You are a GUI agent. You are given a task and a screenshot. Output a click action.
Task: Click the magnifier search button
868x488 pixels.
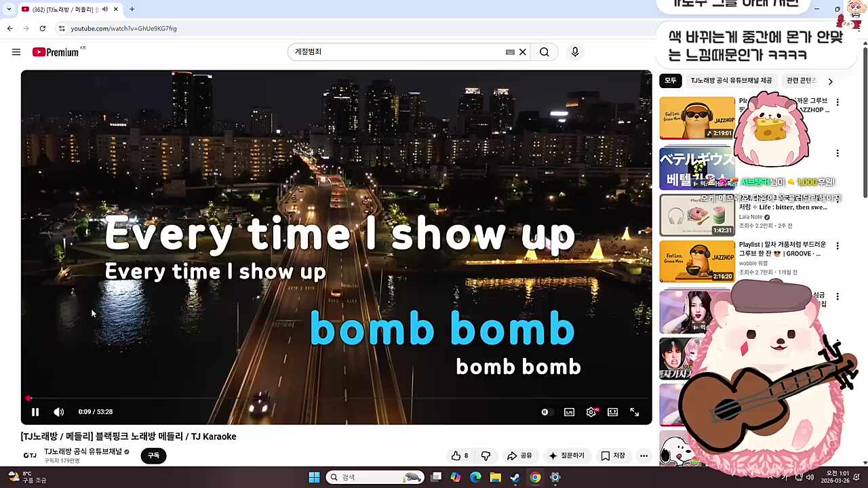pyautogui.click(x=545, y=52)
